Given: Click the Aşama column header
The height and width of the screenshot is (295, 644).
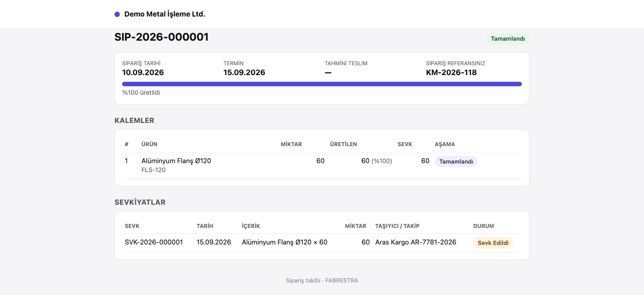Looking at the screenshot, I should [445, 144].
